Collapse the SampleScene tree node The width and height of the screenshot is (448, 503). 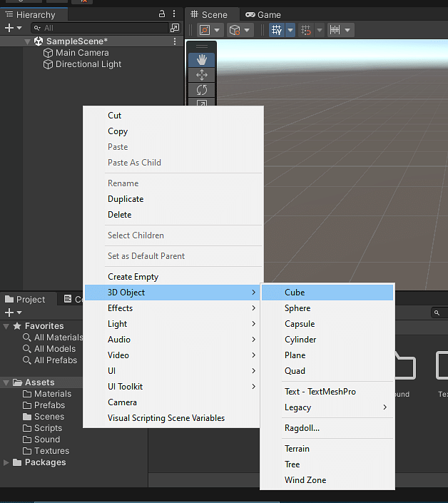28,41
